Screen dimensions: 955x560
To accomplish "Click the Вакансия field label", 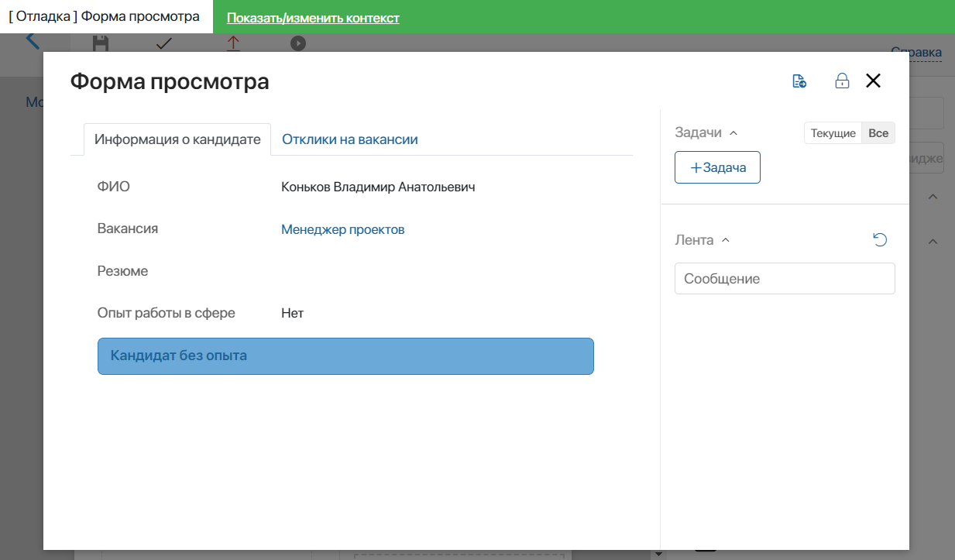I will pos(128,228).
